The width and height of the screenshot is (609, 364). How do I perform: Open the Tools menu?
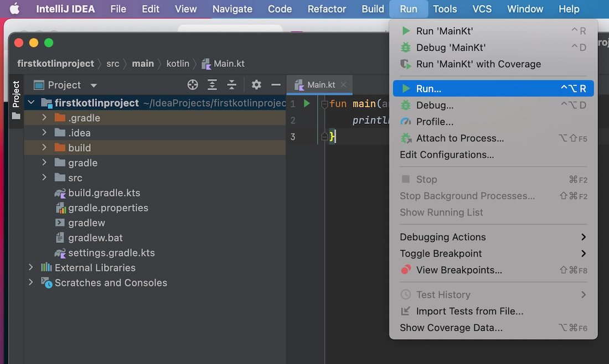click(x=445, y=9)
